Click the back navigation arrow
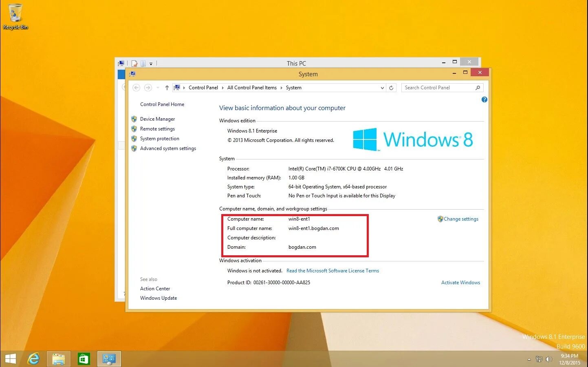This screenshot has width=588, height=367. click(x=137, y=87)
